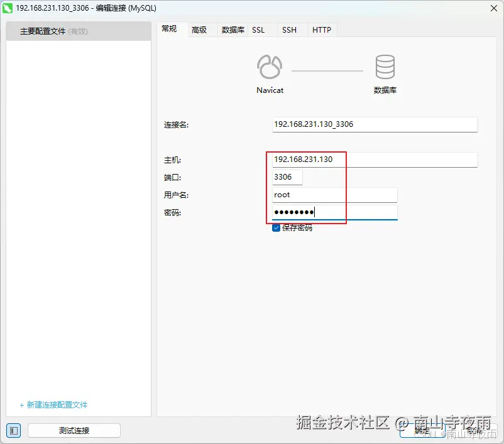The width and height of the screenshot is (504, 444).
Task: Open the 数据库 tab
Action: point(232,30)
